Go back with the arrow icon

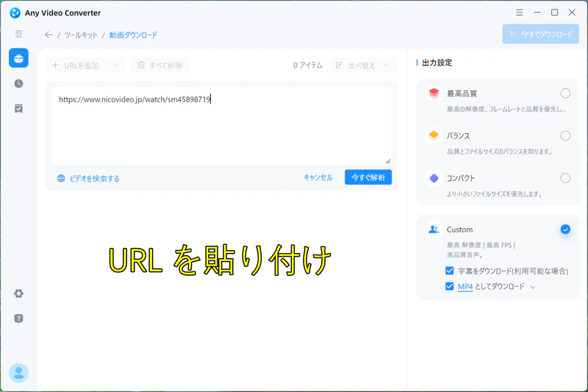[49, 35]
